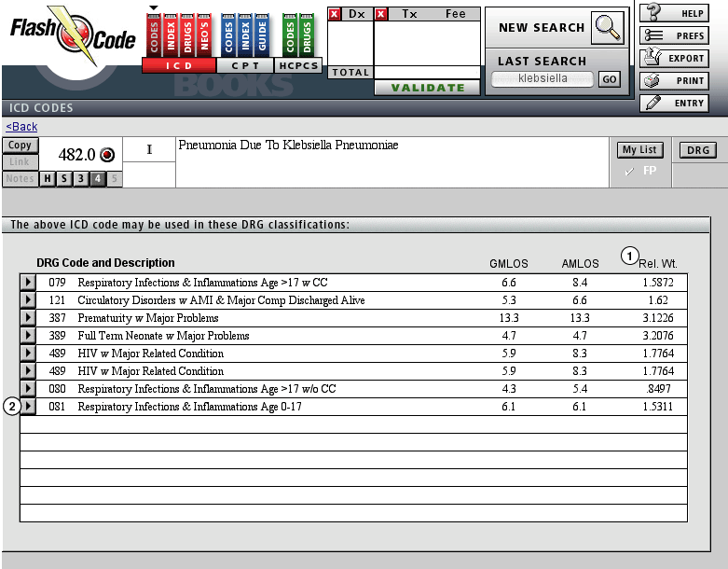This screenshot has height=569, width=728.
Task: Open the green HCPCS Drugs book
Action: (x=306, y=34)
